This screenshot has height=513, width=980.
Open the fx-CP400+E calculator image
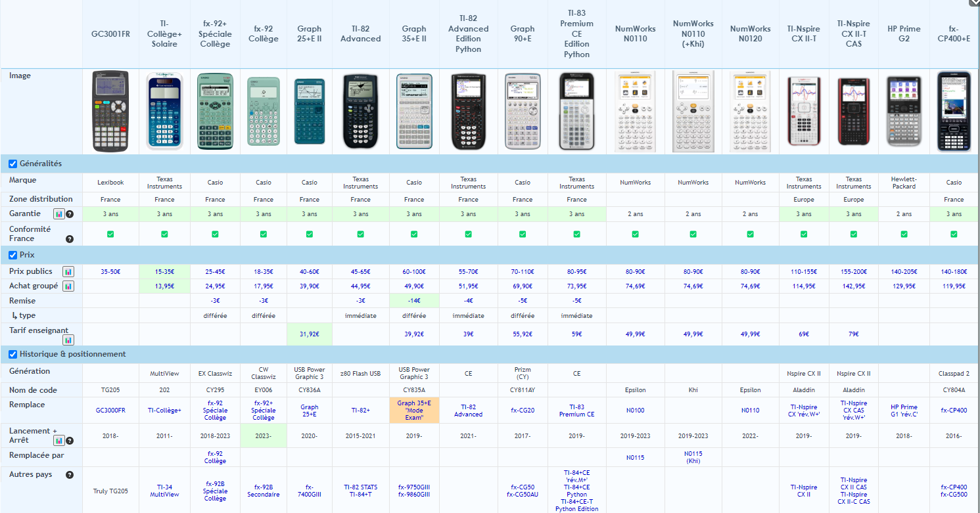(954, 111)
